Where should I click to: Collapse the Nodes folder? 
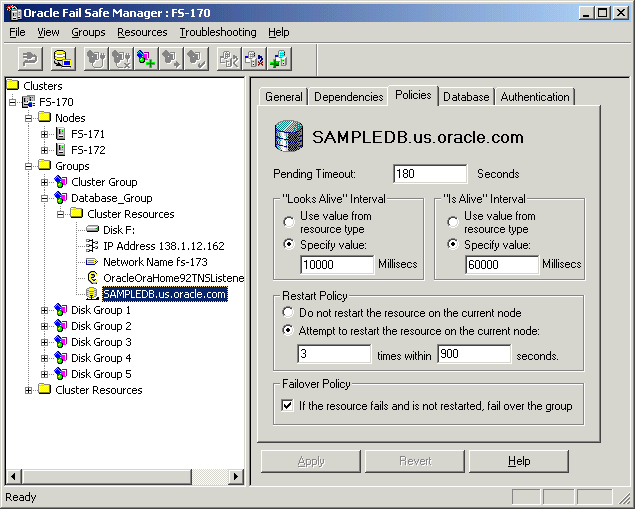(x=28, y=118)
